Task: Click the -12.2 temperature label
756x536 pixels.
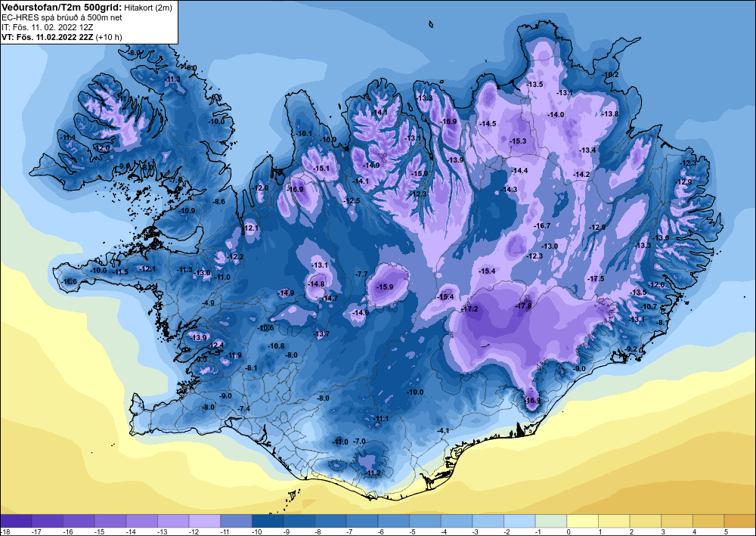Action: coord(235,257)
